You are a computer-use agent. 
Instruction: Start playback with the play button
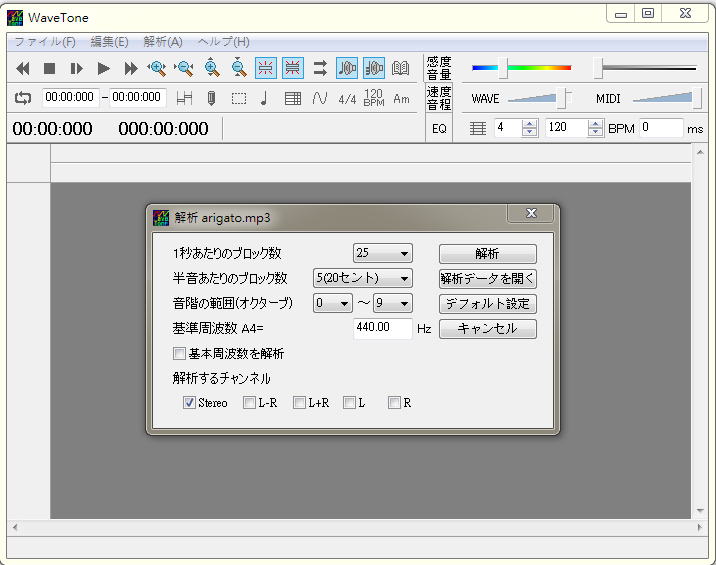pos(104,69)
